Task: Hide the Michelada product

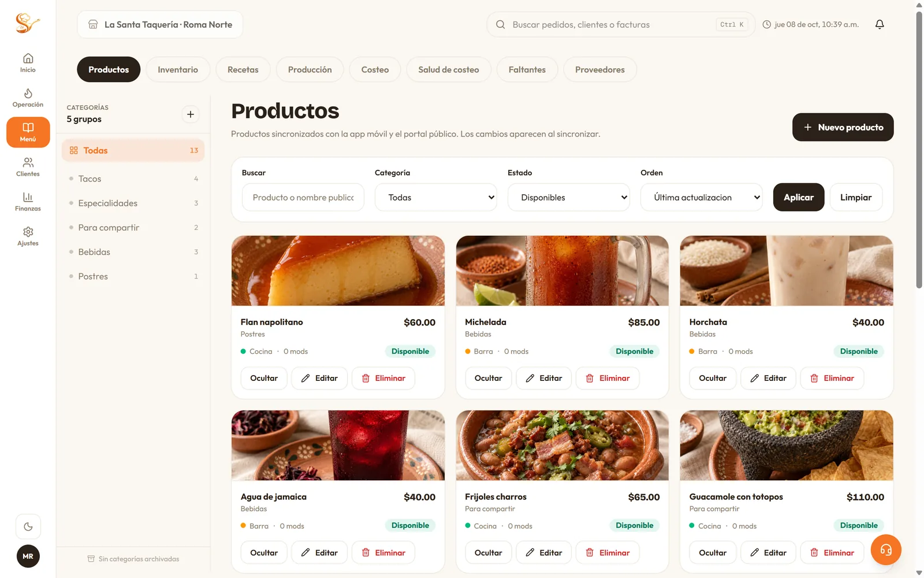Action: pos(488,378)
